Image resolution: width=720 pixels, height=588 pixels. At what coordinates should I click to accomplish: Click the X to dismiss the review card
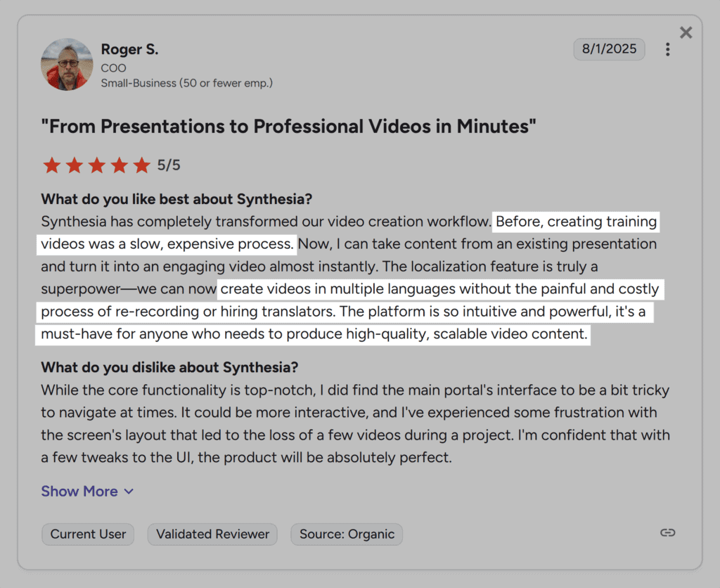686,32
